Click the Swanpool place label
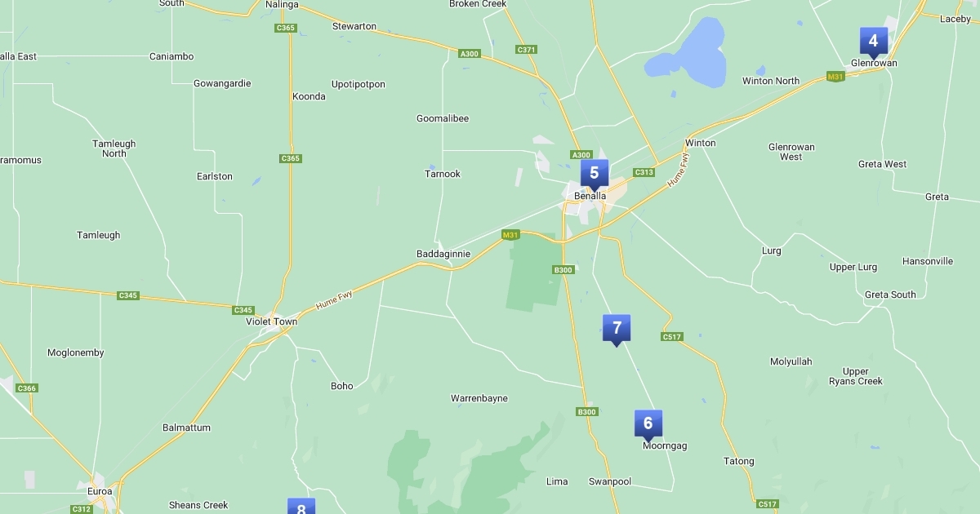 pos(610,481)
